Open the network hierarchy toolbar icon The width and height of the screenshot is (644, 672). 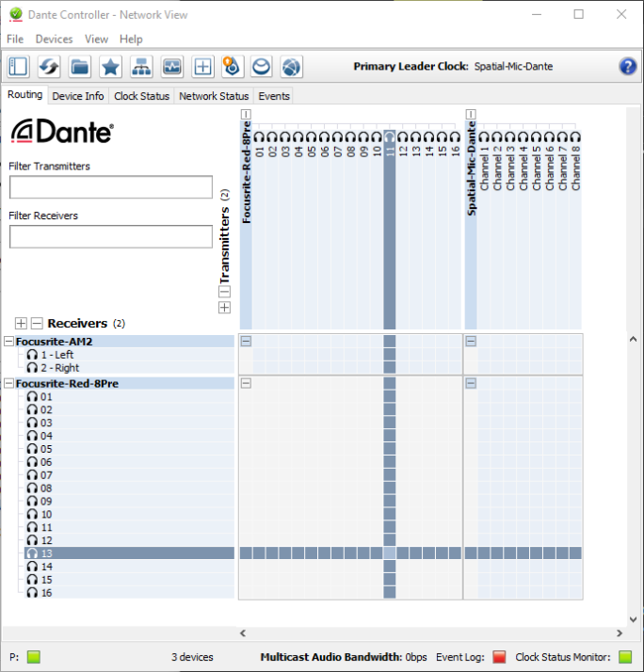pyautogui.click(x=141, y=67)
